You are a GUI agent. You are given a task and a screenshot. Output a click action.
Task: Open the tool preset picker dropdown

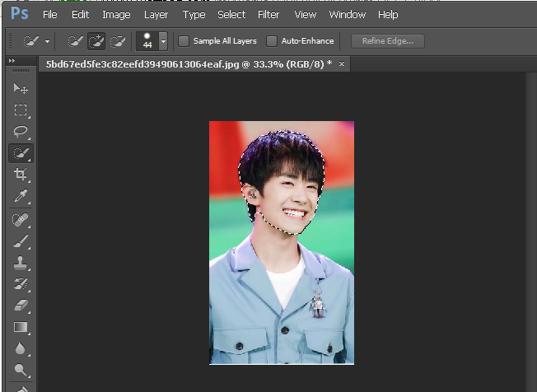tap(47, 41)
